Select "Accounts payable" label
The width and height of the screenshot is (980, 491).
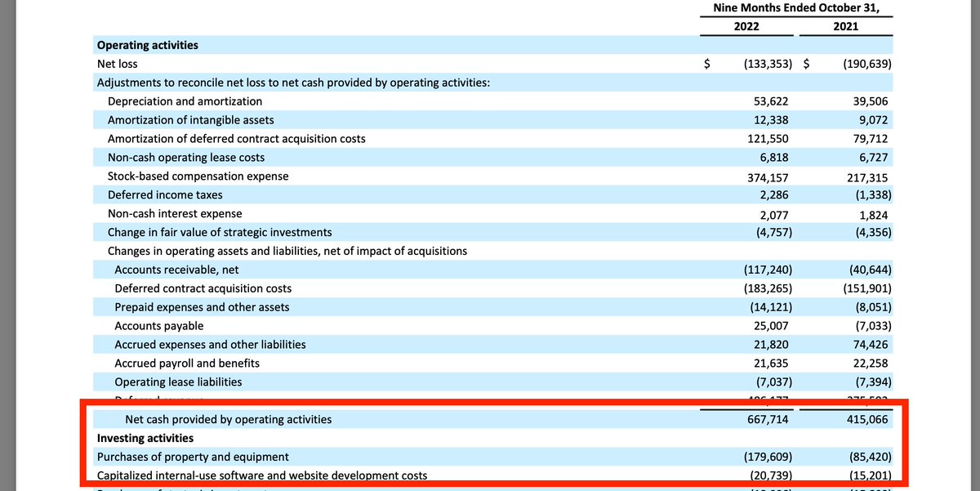[x=159, y=326]
